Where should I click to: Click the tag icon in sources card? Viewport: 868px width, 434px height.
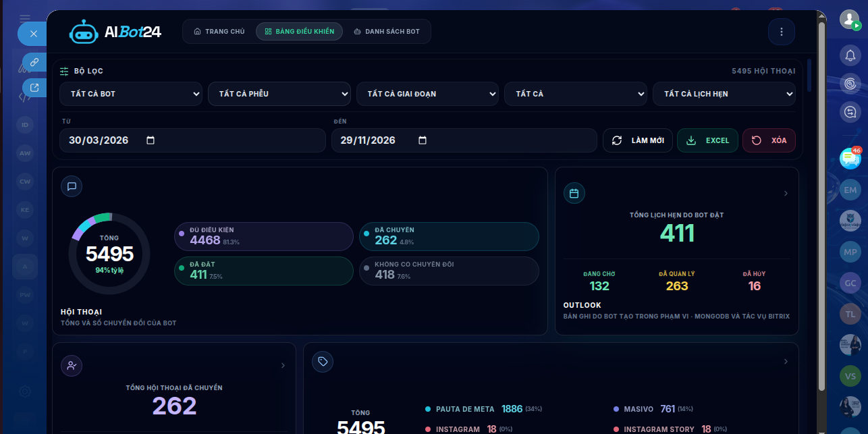coord(323,362)
